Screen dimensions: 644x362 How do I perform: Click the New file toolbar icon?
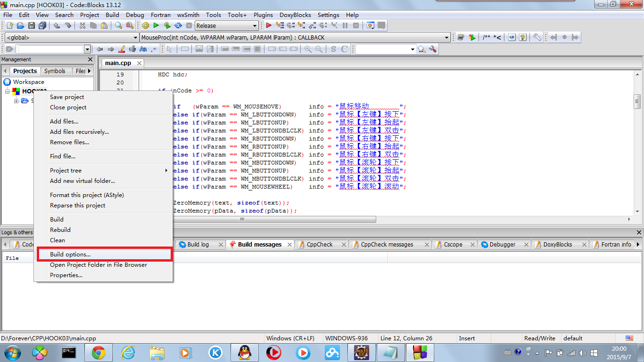pyautogui.click(x=9, y=25)
